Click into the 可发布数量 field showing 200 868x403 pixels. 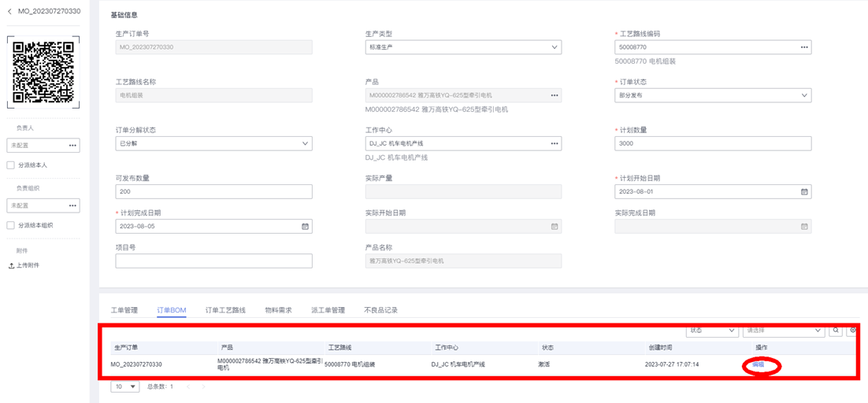click(213, 192)
